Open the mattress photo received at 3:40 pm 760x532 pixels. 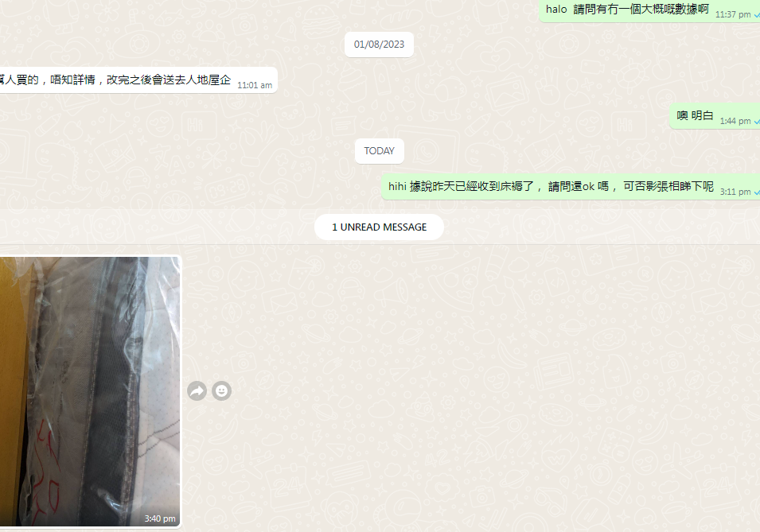click(x=90, y=391)
